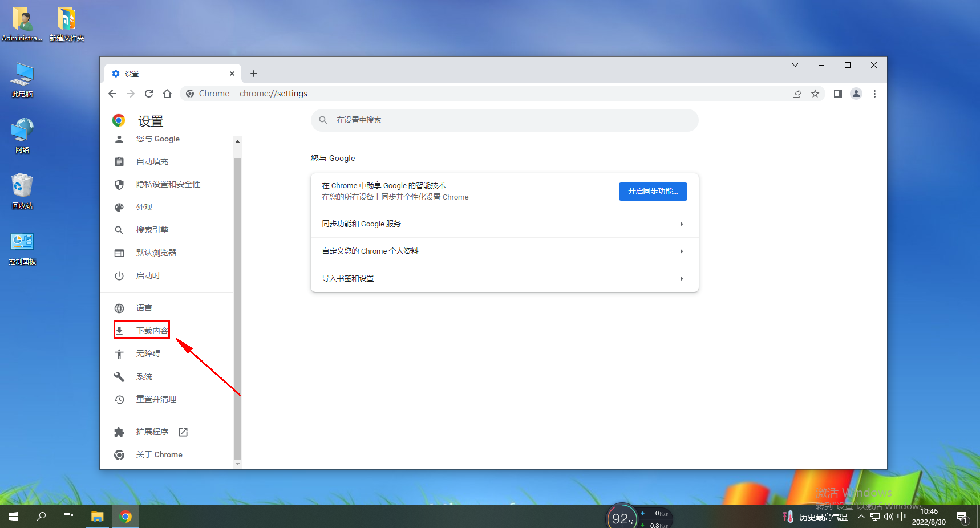Select the Search engine (搜索引擎) option

(x=153, y=229)
